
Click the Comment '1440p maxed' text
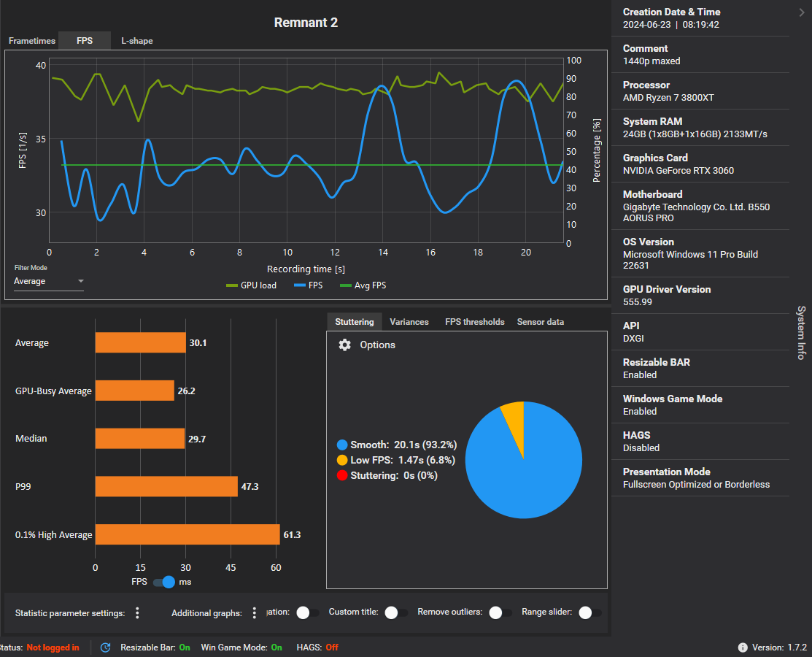point(651,61)
